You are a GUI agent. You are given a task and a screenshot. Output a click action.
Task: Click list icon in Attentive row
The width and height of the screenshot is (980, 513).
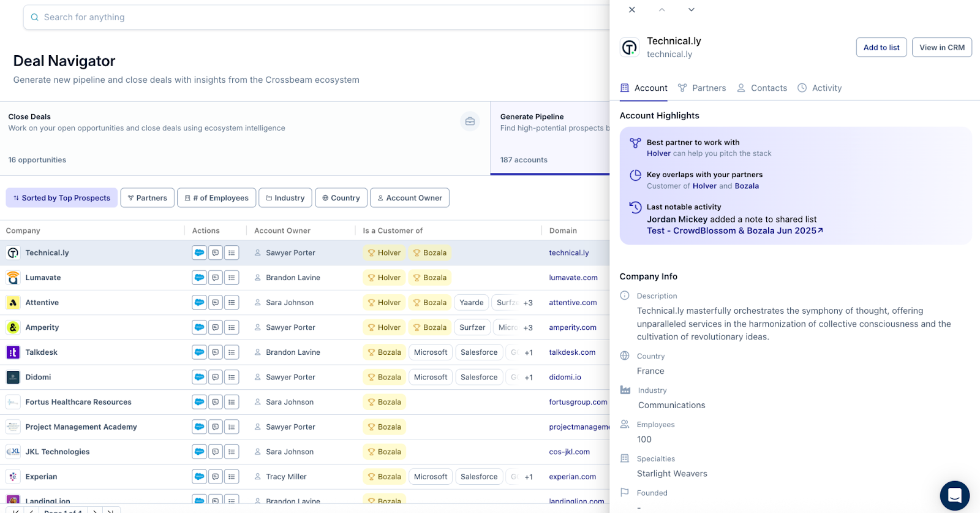232,303
